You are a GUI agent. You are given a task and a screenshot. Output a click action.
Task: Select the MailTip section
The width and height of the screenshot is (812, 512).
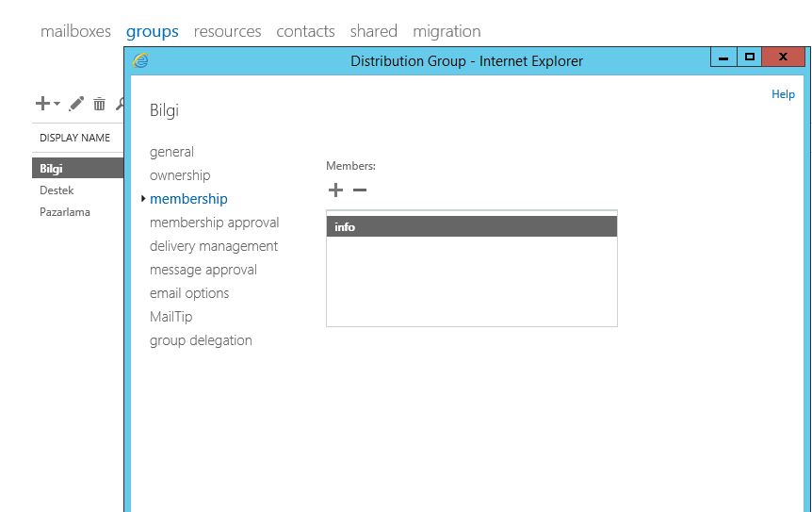pos(171,317)
